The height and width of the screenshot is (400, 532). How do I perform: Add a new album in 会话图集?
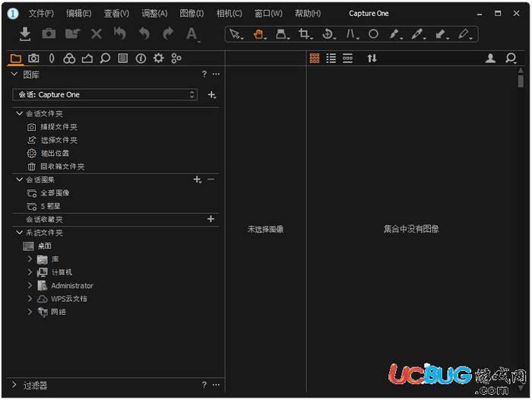coord(198,179)
